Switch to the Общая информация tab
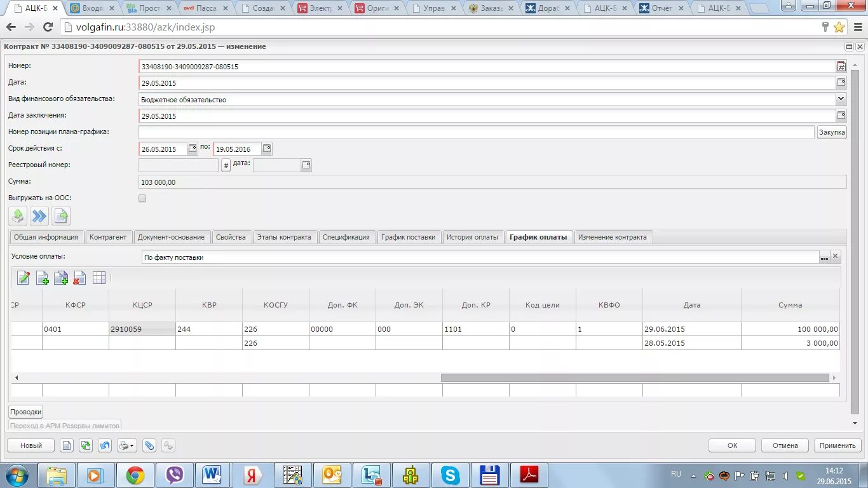This screenshot has height=488, width=868. point(46,237)
